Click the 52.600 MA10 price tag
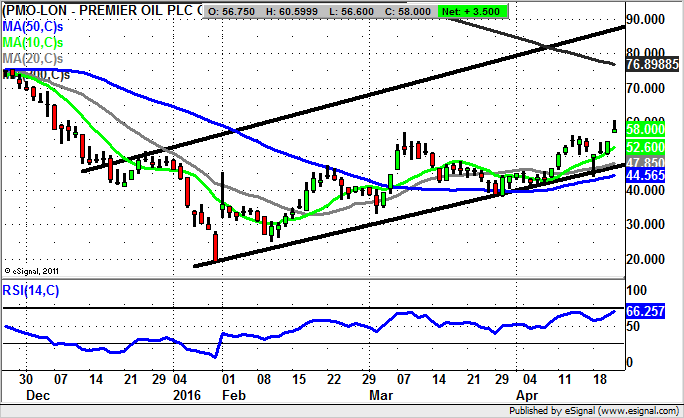This screenshot has width=684, height=418. [x=645, y=147]
